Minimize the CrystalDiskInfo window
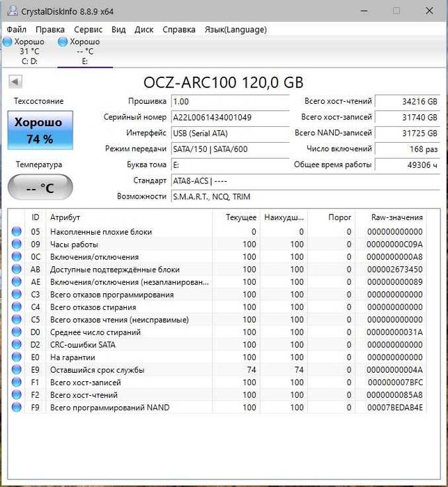 click(x=364, y=11)
